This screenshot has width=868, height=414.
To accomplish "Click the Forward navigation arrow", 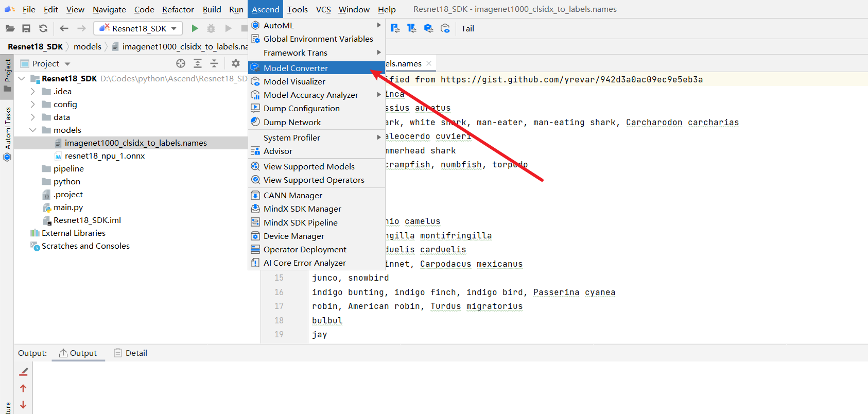I will (x=81, y=28).
